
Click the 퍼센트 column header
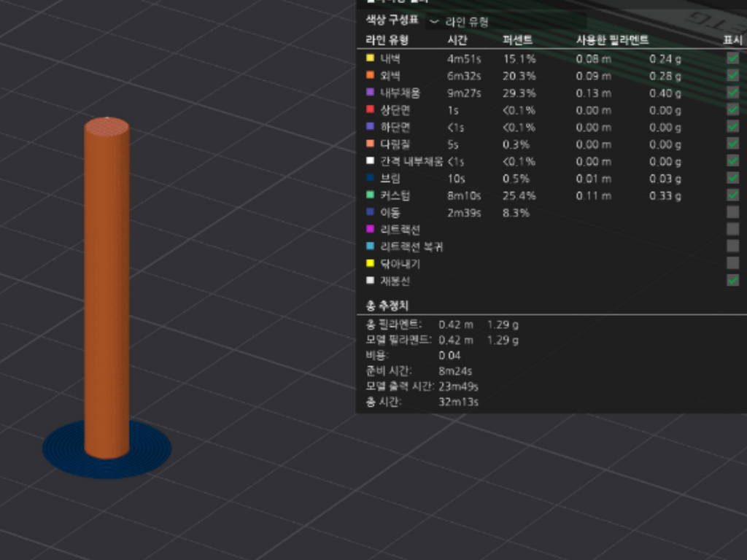tap(517, 40)
